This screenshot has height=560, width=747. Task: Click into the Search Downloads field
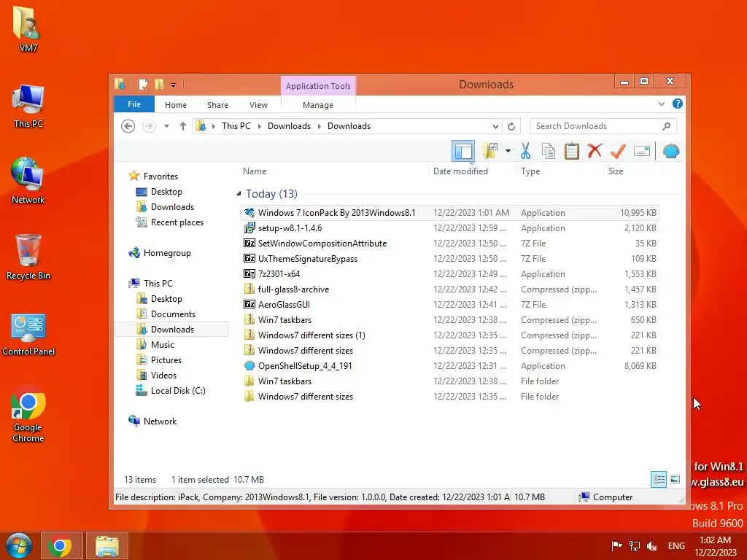click(603, 126)
